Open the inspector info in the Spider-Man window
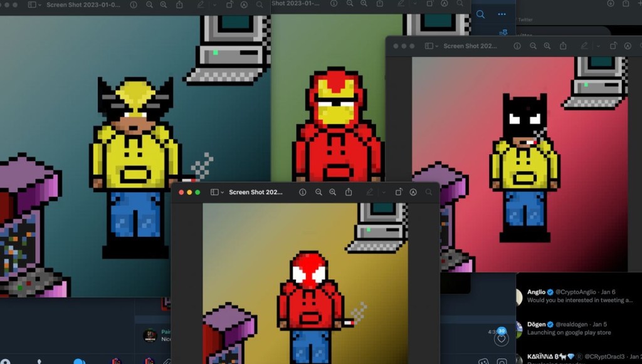This screenshot has height=364, width=642. [x=302, y=192]
